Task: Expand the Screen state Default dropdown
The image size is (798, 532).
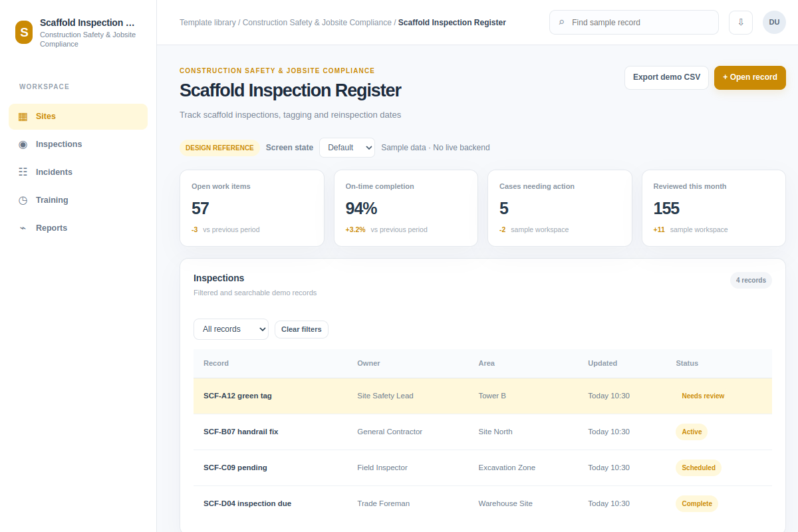Action: (x=347, y=148)
